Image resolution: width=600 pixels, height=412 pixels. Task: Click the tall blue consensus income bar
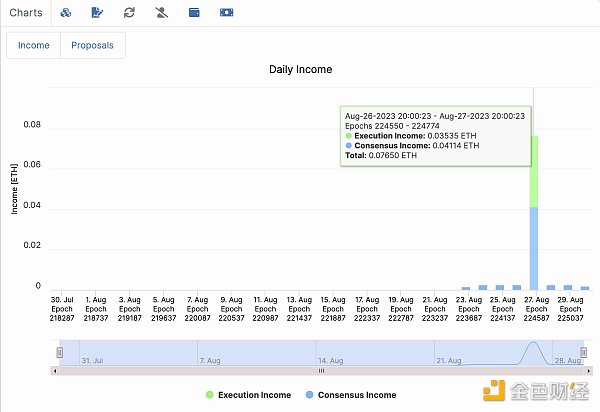click(534, 248)
